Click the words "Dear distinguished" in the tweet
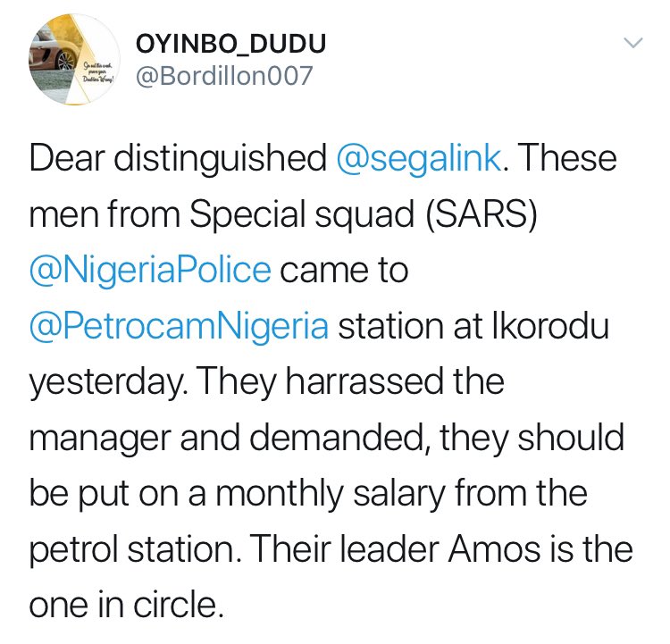This screenshot has height=644, width=670. 178,160
